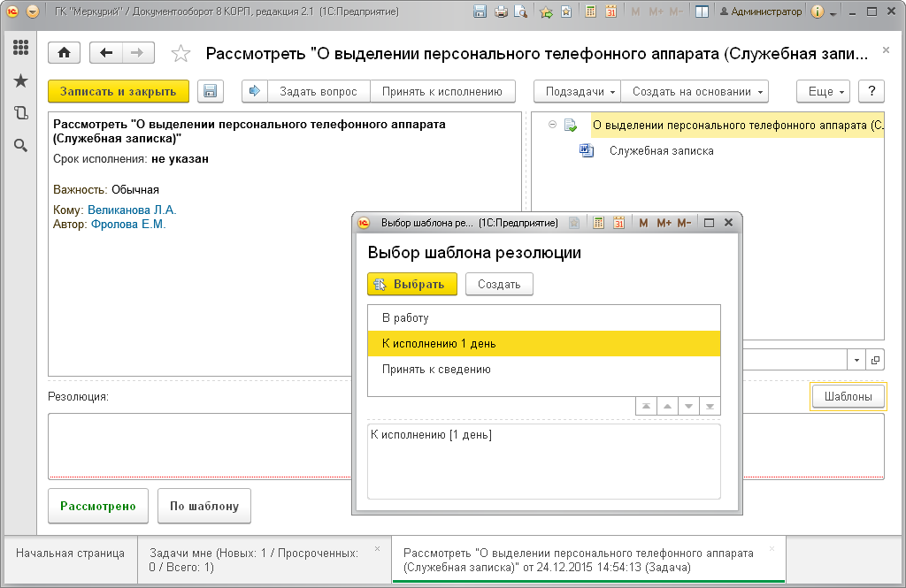The height and width of the screenshot is (588, 906).
Task: Open the Великанова Л.А. link
Action: 132,210
